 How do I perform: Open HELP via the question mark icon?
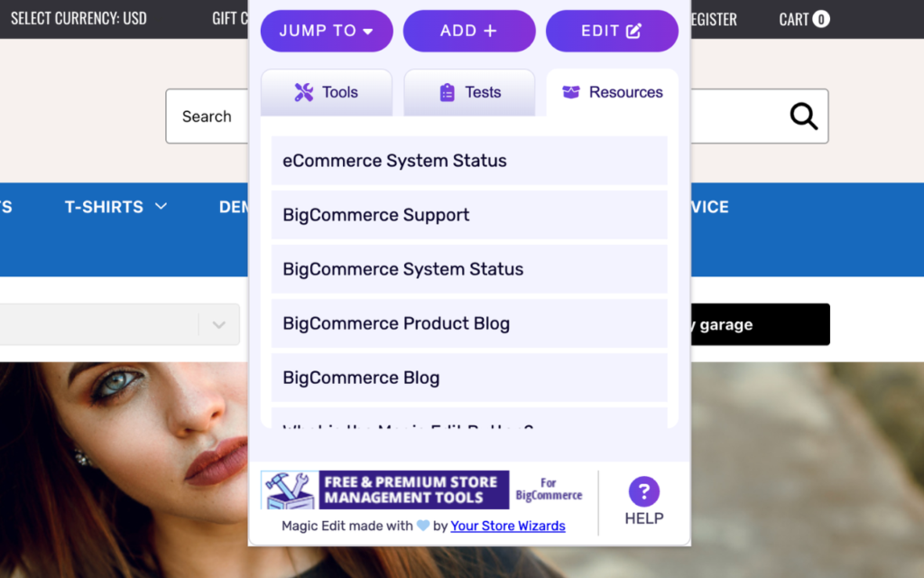coord(644,490)
